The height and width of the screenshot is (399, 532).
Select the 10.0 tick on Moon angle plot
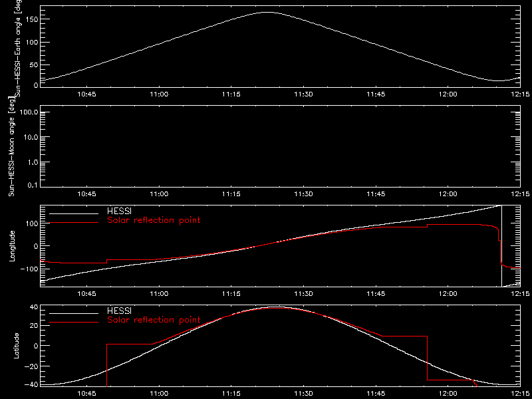[x=31, y=137]
